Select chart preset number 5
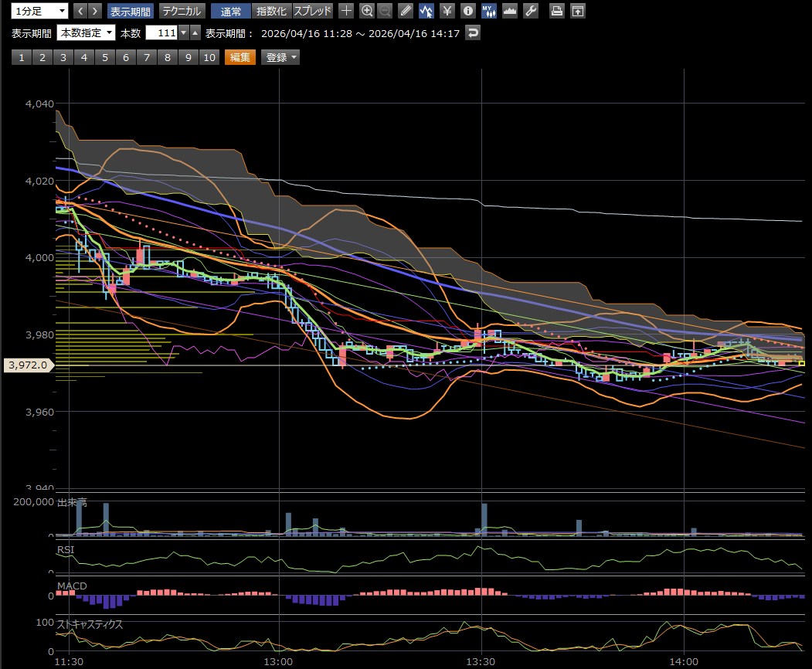Screen dimensions: 812x669 click(104, 57)
